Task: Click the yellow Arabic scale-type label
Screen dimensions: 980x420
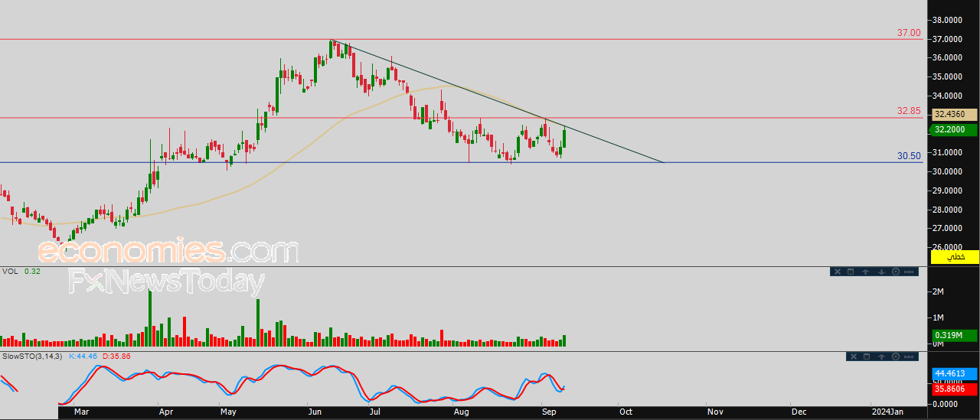Action: [955, 257]
